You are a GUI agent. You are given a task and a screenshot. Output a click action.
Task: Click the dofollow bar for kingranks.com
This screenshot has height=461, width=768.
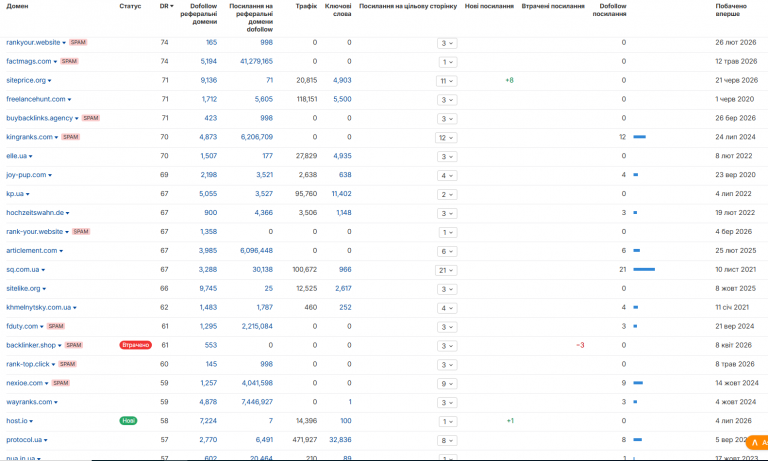(640, 137)
